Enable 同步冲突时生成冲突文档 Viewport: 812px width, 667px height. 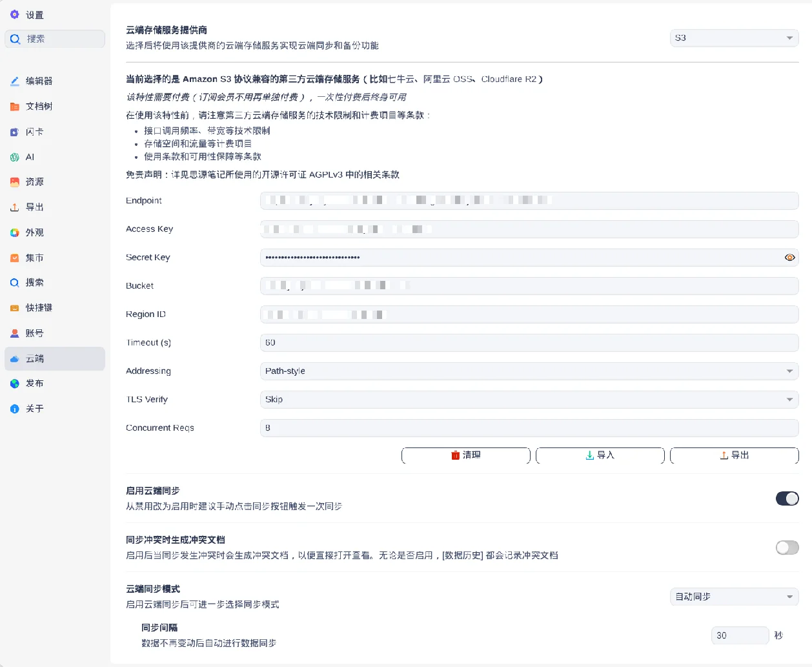(787, 547)
